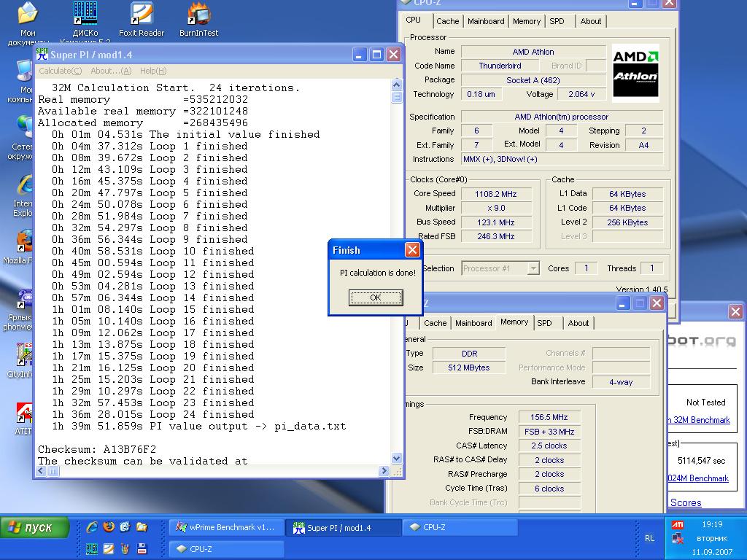Click the Name field showing AMD Athlon

coord(533,52)
